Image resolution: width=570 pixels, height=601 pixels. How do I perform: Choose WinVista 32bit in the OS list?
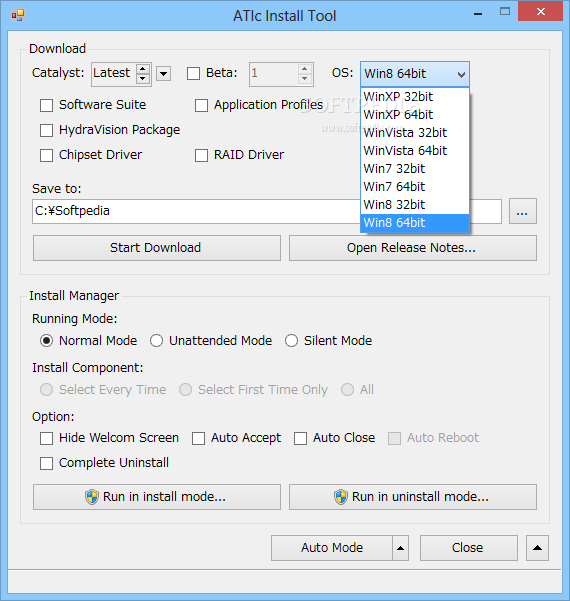point(415,133)
